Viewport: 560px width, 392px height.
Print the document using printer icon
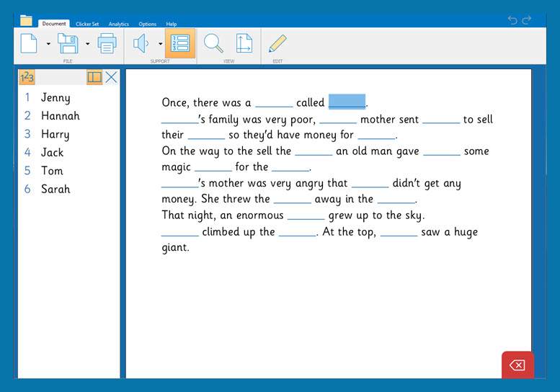(107, 44)
